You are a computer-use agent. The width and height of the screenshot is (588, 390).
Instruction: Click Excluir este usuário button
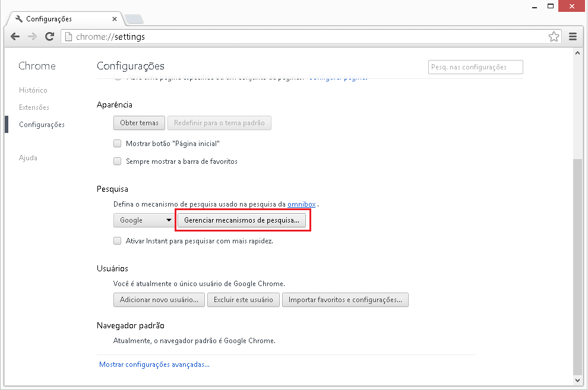[244, 300]
